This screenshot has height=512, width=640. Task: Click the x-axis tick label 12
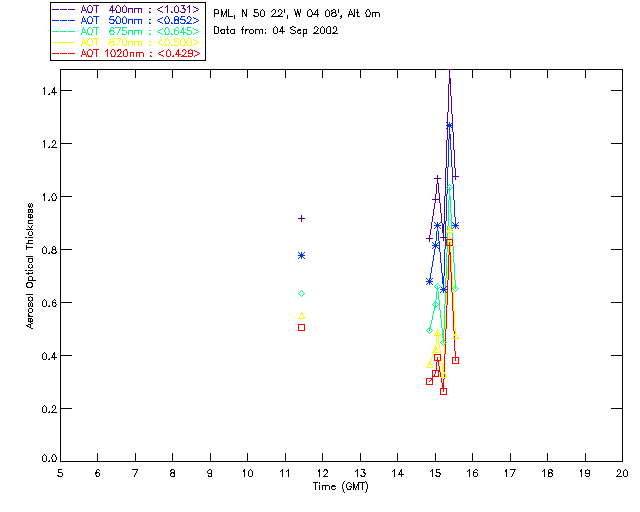click(x=322, y=474)
